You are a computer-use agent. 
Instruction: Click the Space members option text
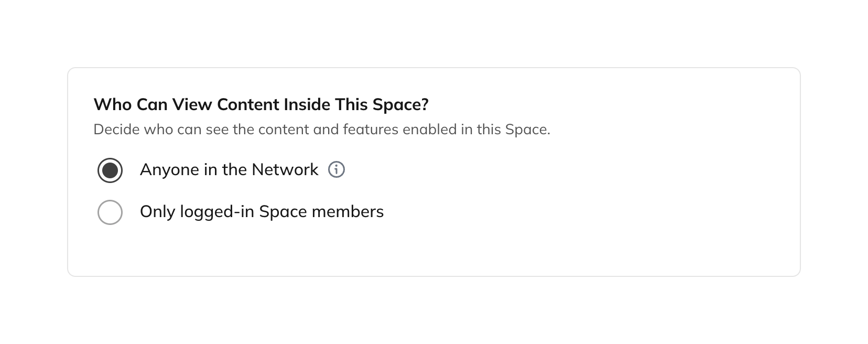pyautogui.click(x=321, y=212)
